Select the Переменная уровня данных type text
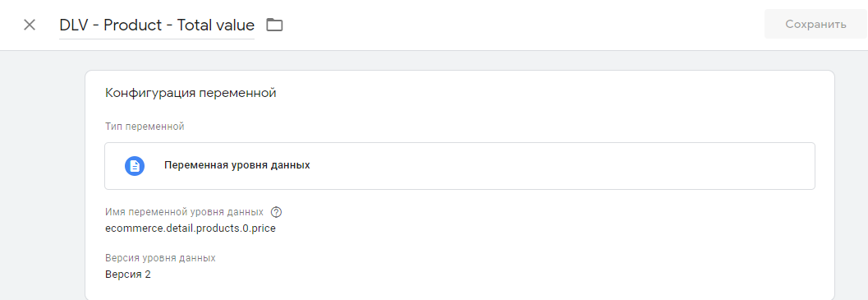Image resolution: width=868 pixels, height=300 pixels. pos(237,165)
